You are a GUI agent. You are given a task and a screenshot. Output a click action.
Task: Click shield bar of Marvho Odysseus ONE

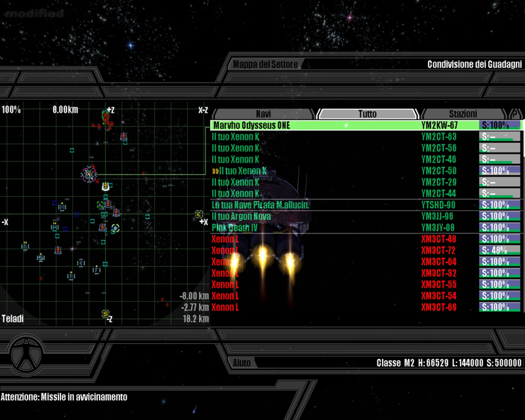point(500,125)
